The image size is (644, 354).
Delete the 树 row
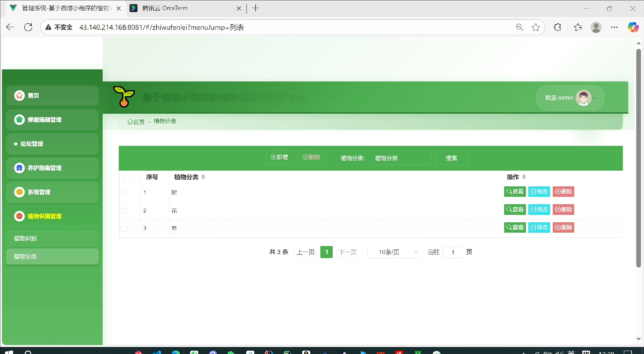click(x=563, y=191)
